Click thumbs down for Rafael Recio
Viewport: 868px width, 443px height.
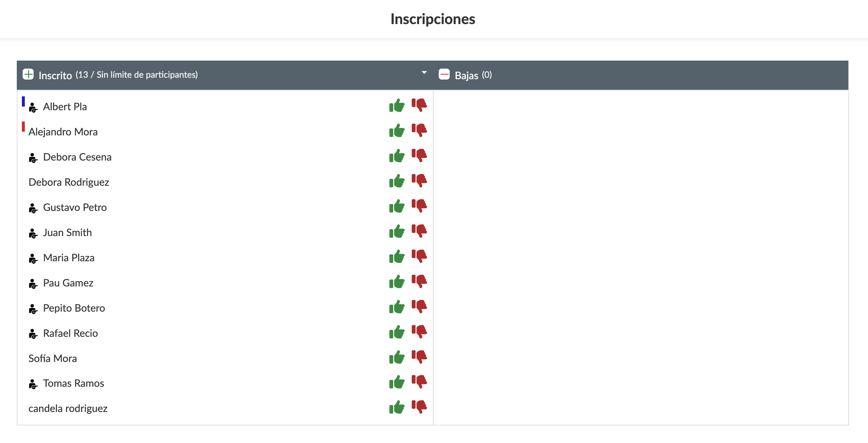tap(419, 332)
